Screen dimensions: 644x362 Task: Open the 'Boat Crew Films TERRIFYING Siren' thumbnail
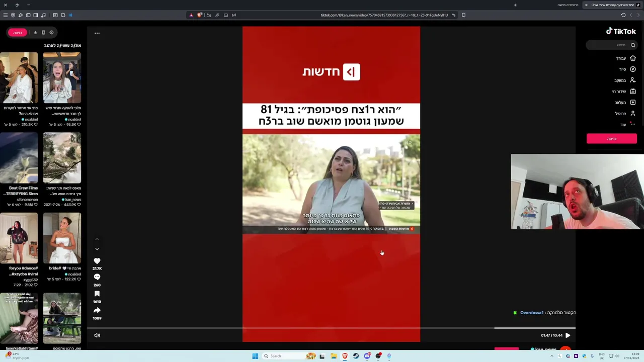tap(19, 158)
